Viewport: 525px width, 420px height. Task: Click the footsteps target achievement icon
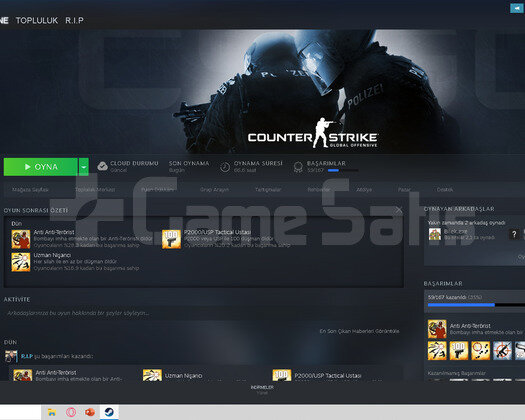pyautogui.click(x=480, y=351)
